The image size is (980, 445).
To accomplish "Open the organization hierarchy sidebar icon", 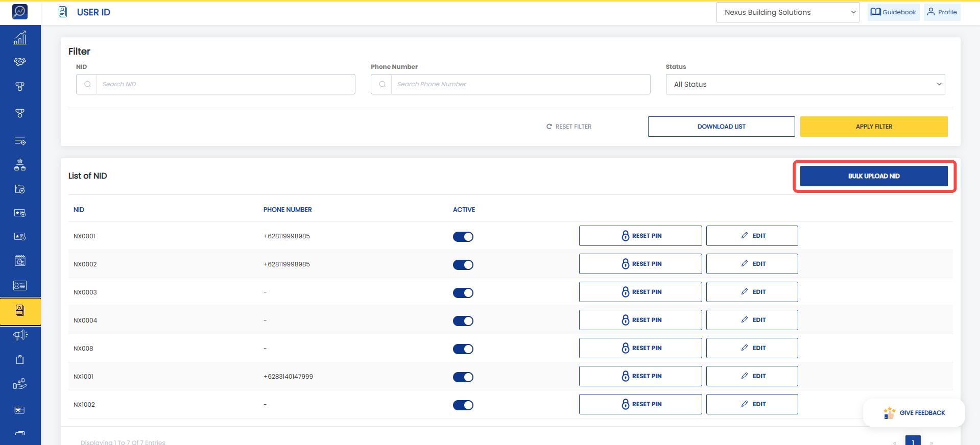I will click(20, 165).
